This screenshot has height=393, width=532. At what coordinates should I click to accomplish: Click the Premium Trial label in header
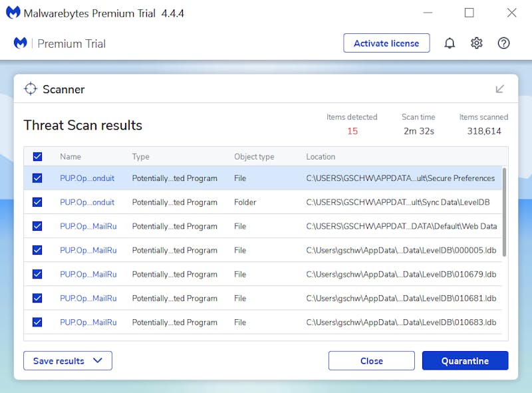pos(72,43)
